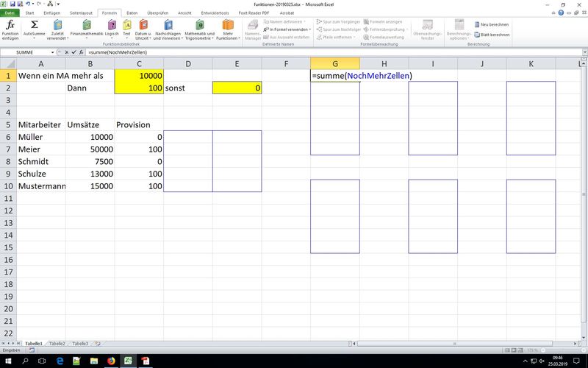The width and height of the screenshot is (588, 368).
Task: Open the Namens-Manager
Action: [x=253, y=30]
